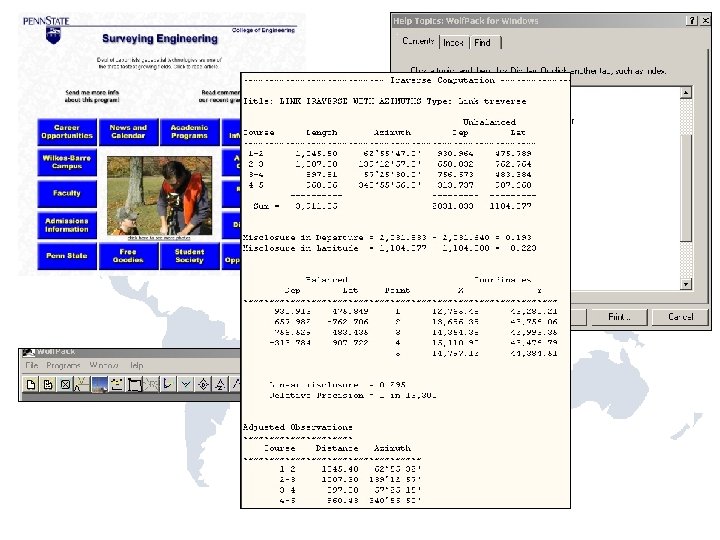This screenshot has width=720, height=540.
Task: Click the 'Misclosure in Departure' line in report
Action: (x=387, y=237)
